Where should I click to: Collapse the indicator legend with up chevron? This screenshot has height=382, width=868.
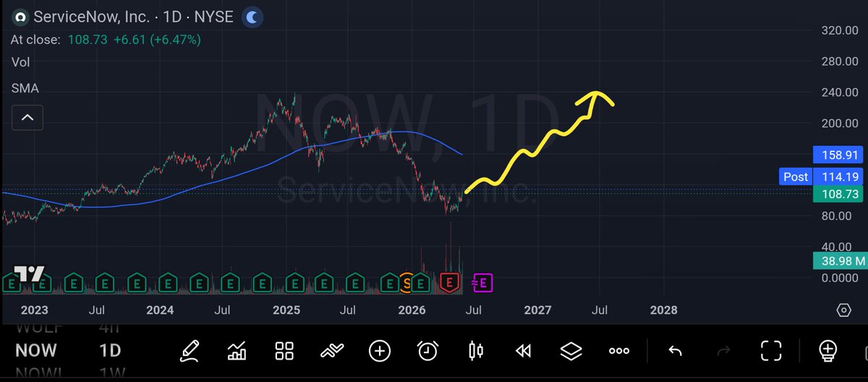27,116
